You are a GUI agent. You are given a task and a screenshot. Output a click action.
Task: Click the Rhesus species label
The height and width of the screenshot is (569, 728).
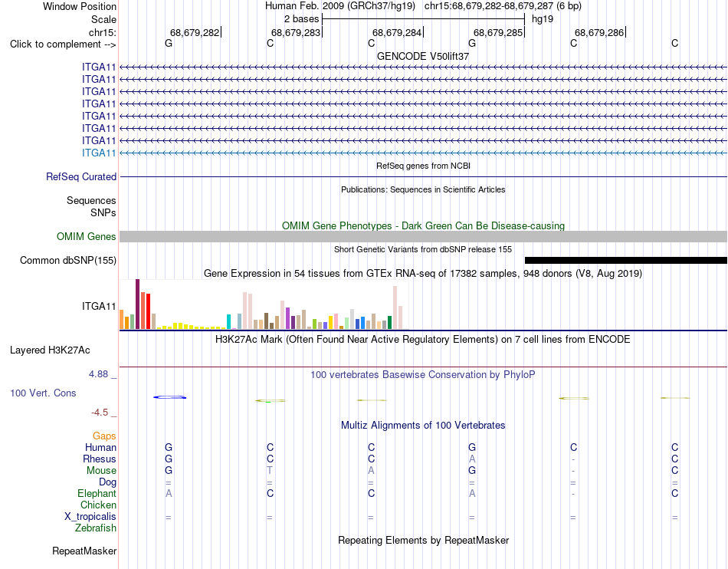tap(100, 459)
